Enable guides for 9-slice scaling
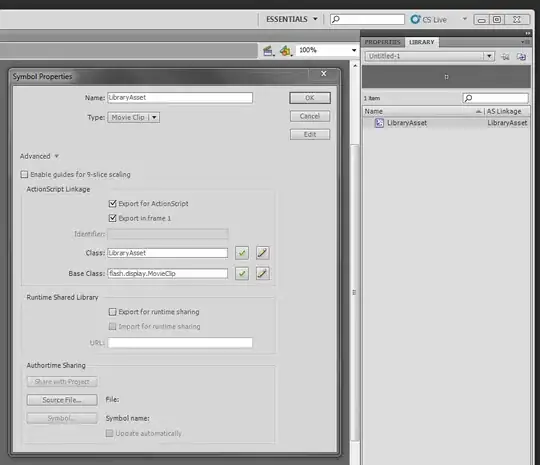The height and width of the screenshot is (465, 540). pyautogui.click(x=24, y=175)
